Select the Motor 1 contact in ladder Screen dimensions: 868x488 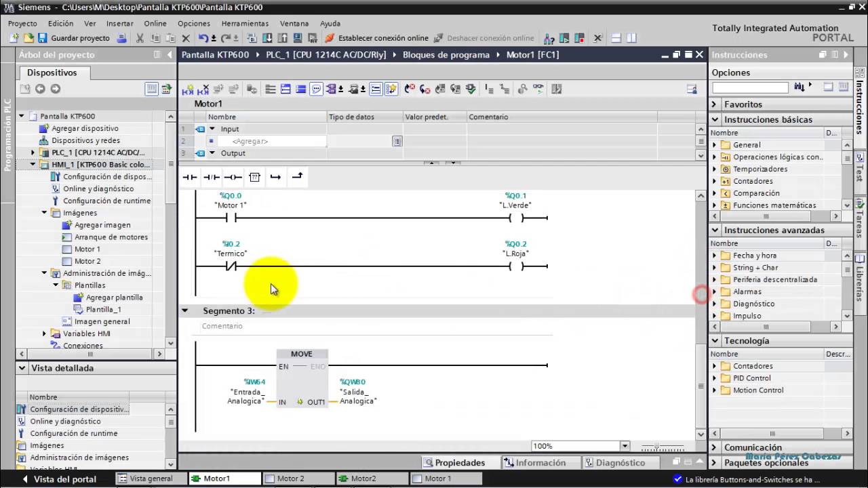click(231, 218)
